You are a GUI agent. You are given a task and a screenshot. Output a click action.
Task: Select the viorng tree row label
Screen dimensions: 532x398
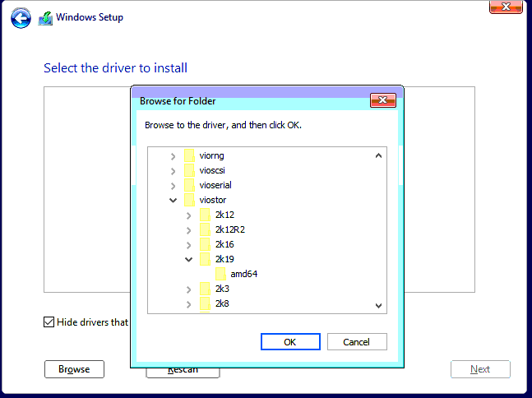(x=211, y=155)
